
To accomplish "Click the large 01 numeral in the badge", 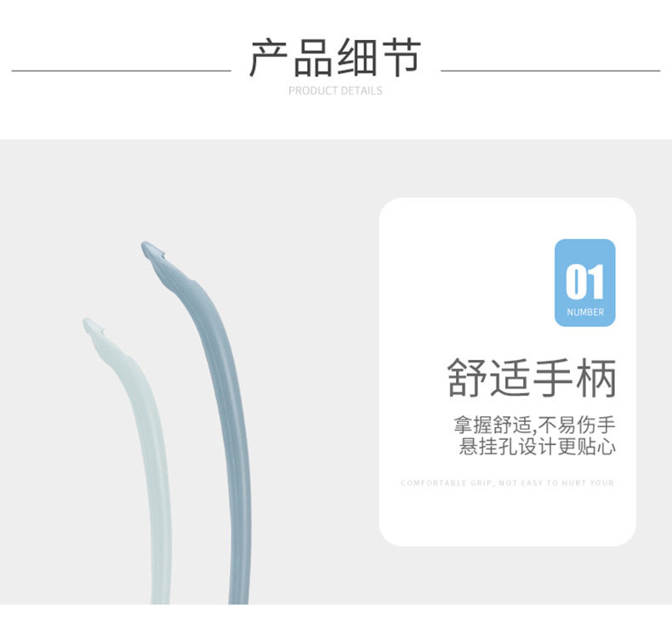I will pyautogui.click(x=584, y=282).
